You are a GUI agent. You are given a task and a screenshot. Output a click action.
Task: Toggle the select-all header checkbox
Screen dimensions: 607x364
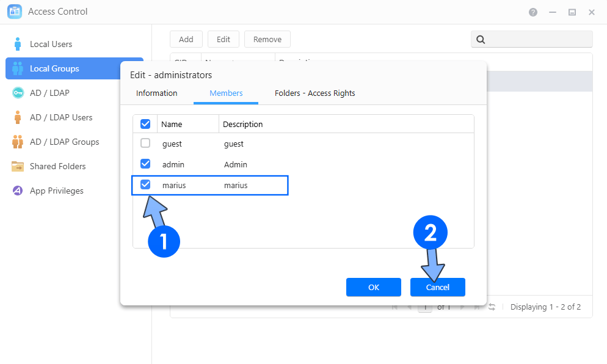tap(145, 124)
